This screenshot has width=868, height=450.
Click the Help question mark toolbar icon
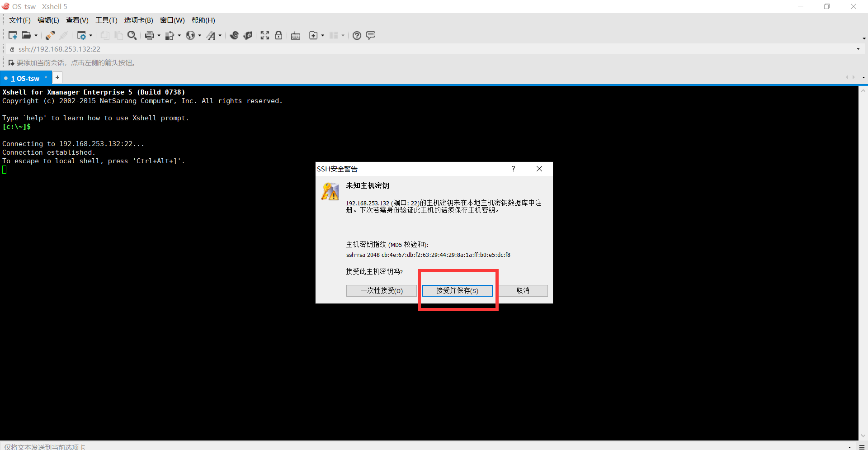coord(357,35)
